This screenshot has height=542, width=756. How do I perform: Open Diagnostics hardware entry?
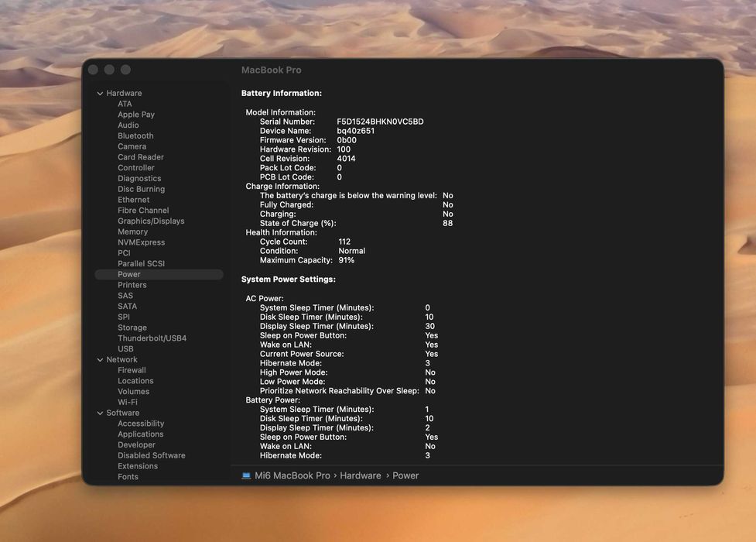(x=139, y=178)
